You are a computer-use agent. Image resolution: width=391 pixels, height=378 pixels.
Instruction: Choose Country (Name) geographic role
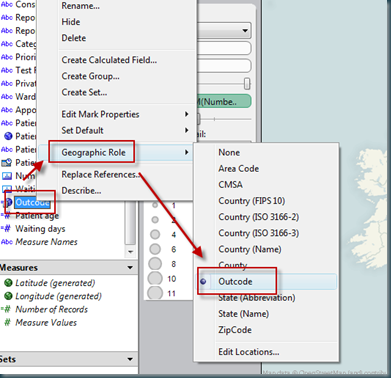[x=250, y=249]
